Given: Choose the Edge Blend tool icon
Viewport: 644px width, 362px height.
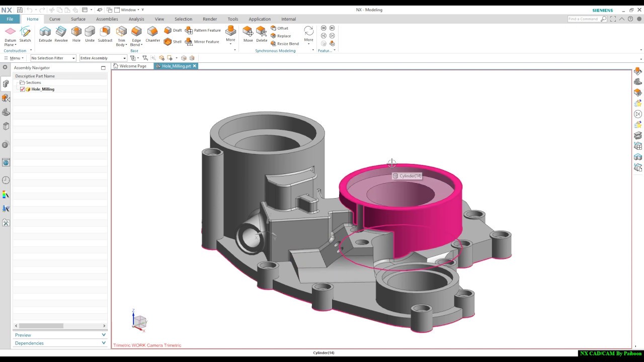Looking at the screenshot, I should [136, 32].
